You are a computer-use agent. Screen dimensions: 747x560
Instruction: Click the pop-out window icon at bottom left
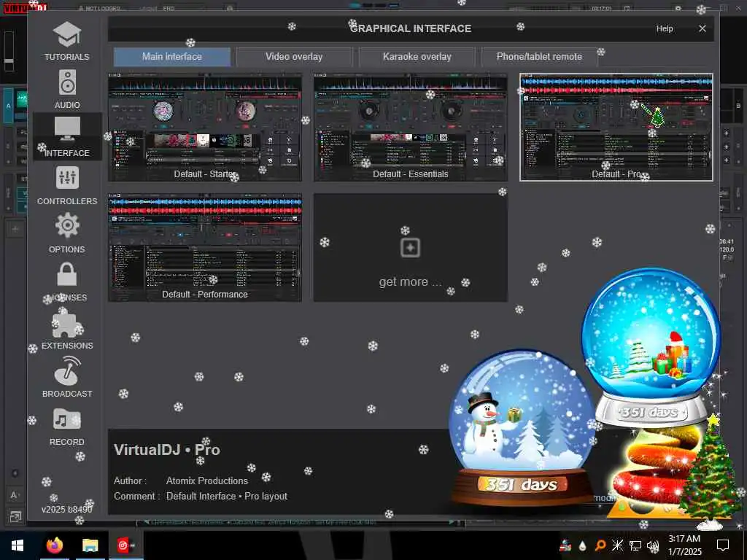15,517
